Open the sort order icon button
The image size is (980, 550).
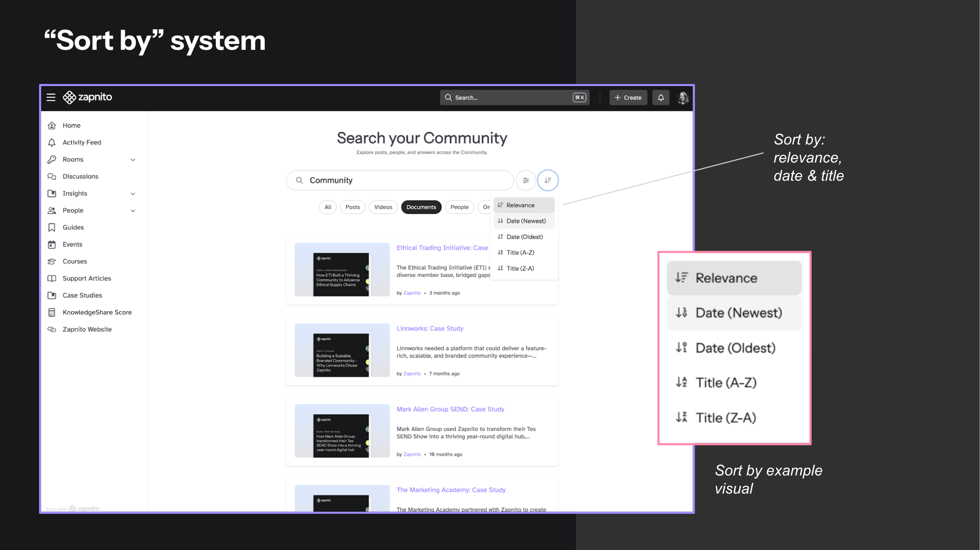(548, 180)
